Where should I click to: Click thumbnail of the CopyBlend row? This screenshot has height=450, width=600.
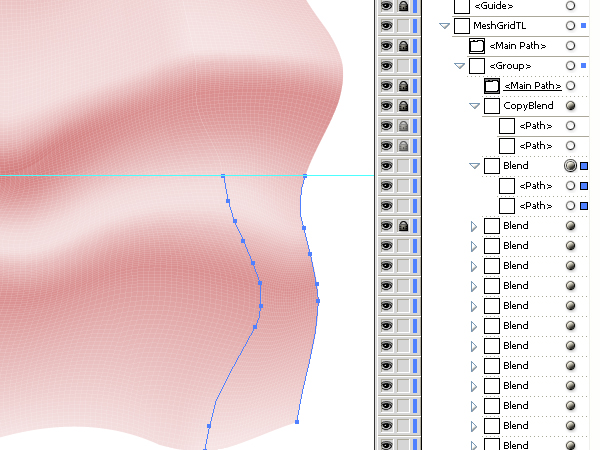(492, 106)
